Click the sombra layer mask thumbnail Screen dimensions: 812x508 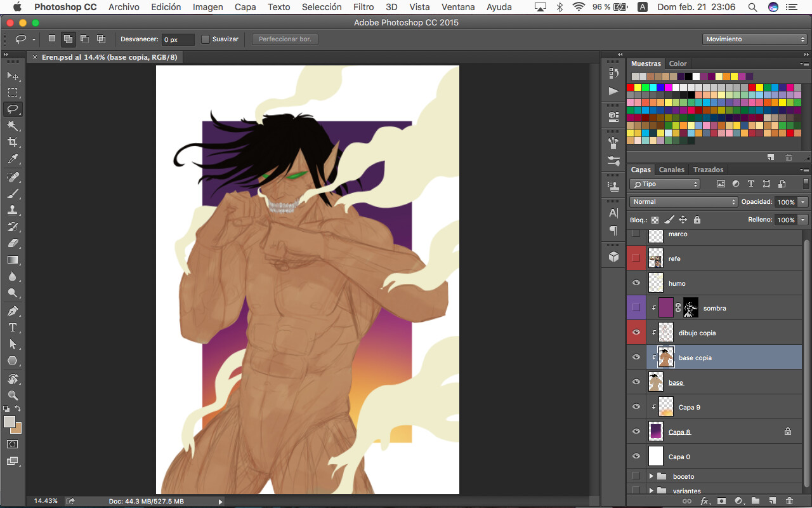pyautogui.click(x=690, y=308)
